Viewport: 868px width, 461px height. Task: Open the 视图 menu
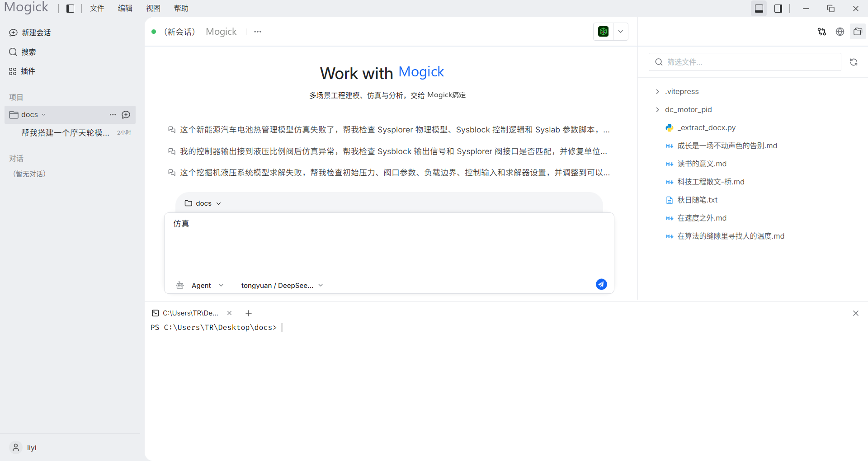coord(153,9)
